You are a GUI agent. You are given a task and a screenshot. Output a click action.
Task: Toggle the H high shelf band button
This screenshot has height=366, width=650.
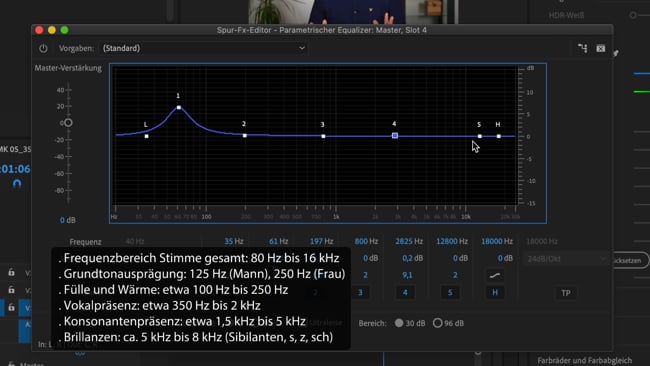click(x=495, y=293)
